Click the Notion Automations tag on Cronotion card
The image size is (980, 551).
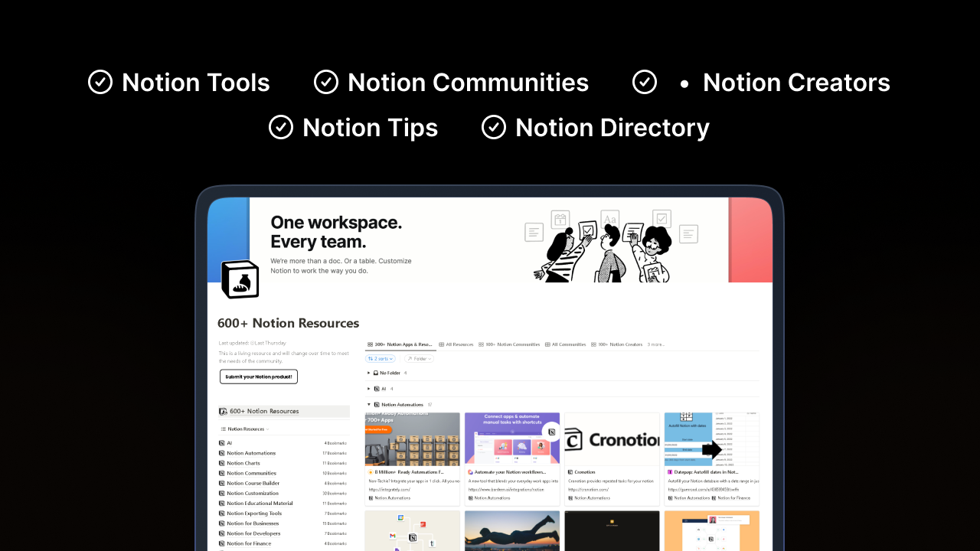590,498
